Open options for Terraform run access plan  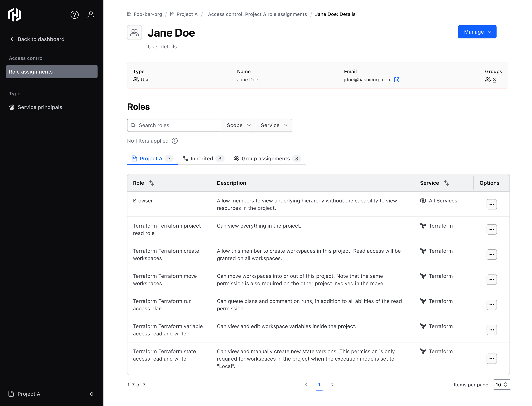pos(491,305)
